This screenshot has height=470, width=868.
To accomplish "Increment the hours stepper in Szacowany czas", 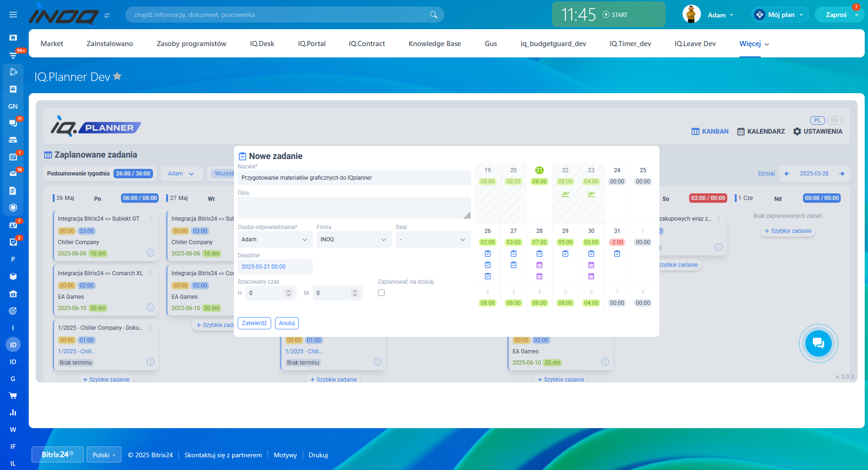I will tap(289, 291).
